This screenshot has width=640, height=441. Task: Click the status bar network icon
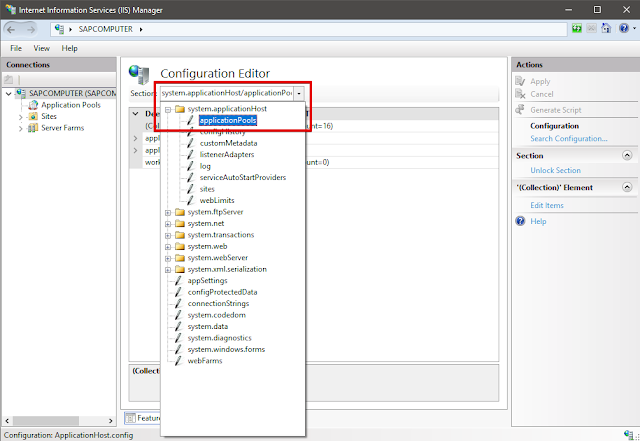click(629, 435)
